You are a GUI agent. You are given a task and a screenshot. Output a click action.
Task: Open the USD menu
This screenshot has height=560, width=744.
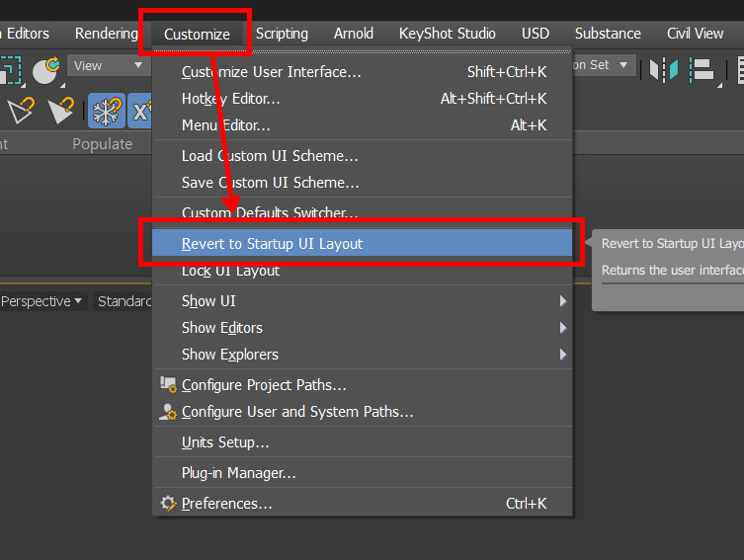(536, 34)
